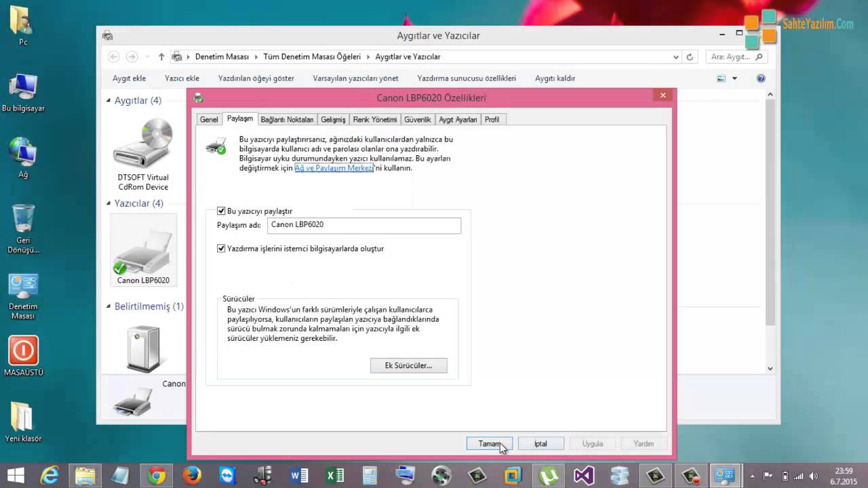868x488 pixels.
Task: Click the help question mark icon
Action: pyautogui.click(x=761, y=79)
